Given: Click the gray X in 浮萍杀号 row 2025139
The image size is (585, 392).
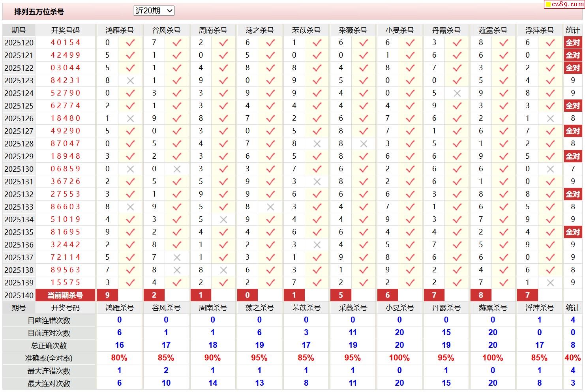Looking at the screenshot, I should (x=550, y=283).
